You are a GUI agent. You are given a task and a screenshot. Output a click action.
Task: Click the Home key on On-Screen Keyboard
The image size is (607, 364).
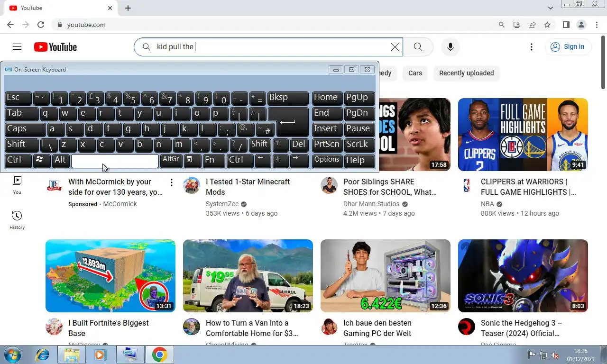[327, 98]
